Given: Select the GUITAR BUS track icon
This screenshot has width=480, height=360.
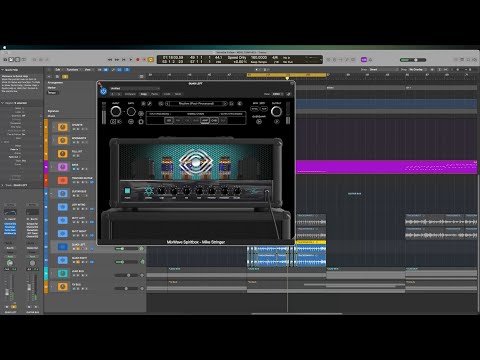Looking at the screenshot, I should pos(62,193).
